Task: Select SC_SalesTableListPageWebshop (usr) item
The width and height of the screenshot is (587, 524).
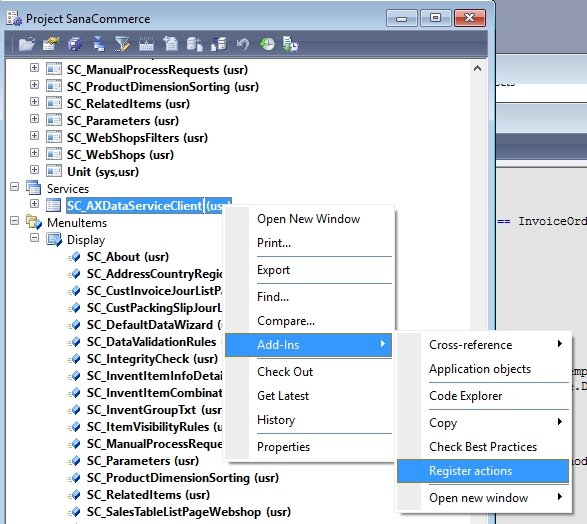Action: [x=189, y=512]
